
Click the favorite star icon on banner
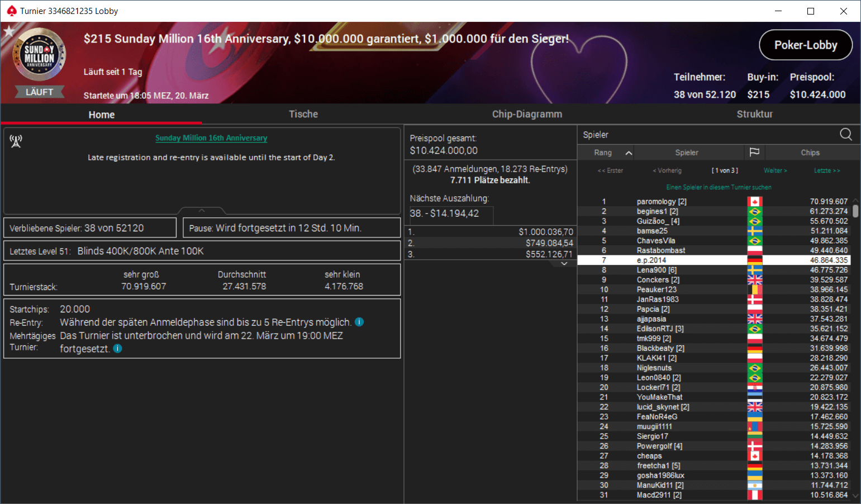coord(8,31)
